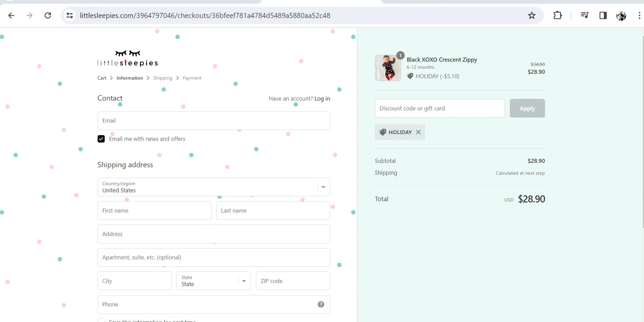
Task: Check Save this information for next time
Action: (101, 320)
